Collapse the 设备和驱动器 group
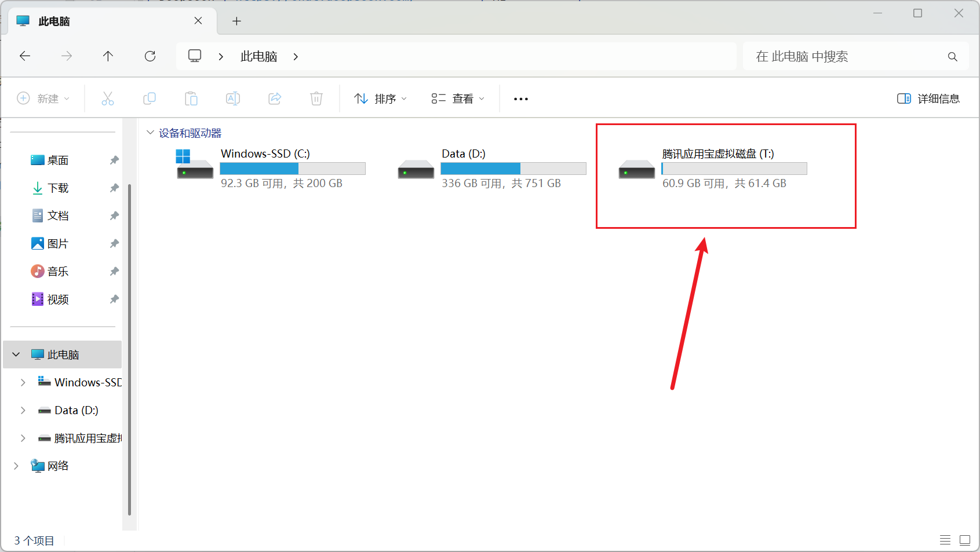This screenshot has height=552, width=980. (x=151, y=133)
